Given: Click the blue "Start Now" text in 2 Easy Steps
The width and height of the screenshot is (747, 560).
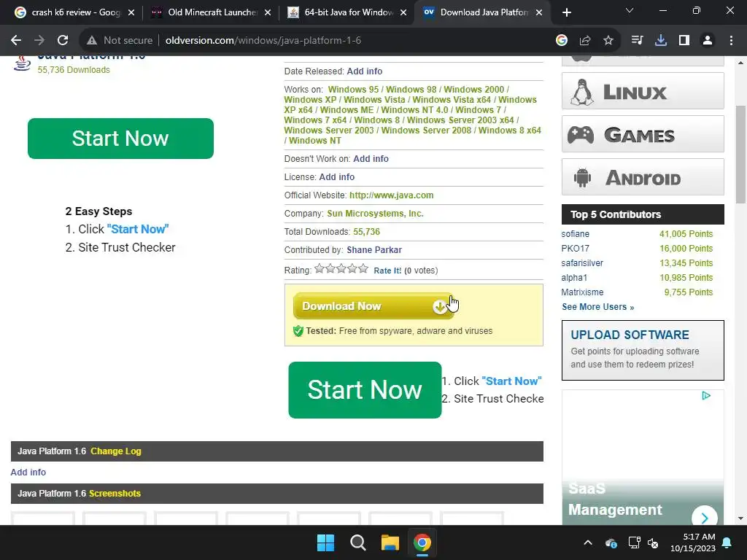Looking at the screenshot, I should click(138, 229).
